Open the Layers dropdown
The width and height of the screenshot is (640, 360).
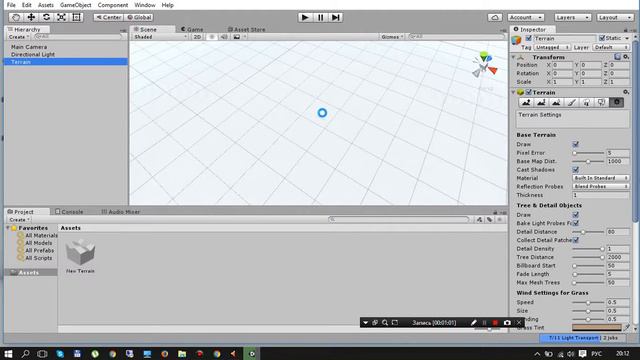[573, 18]
